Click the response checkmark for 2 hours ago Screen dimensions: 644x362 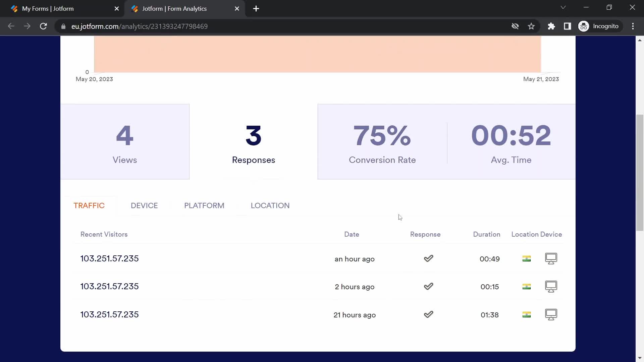click(428, 286)
